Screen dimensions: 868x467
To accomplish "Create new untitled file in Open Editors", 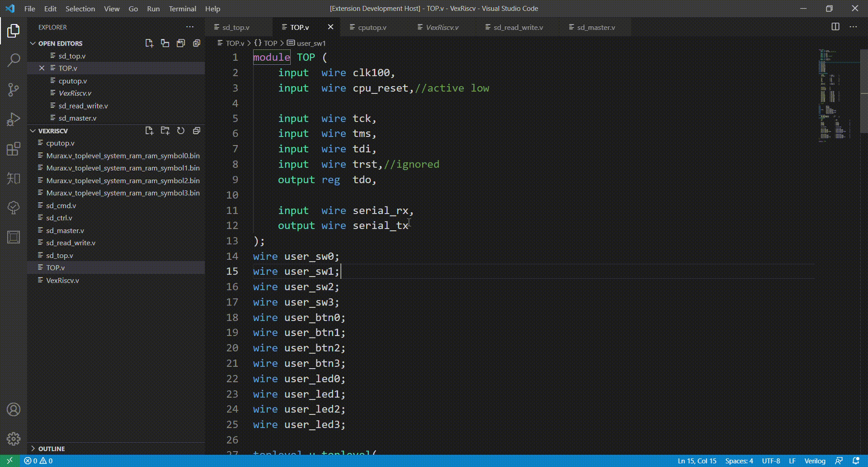I will pyautogui.click(x=149, y=43).
